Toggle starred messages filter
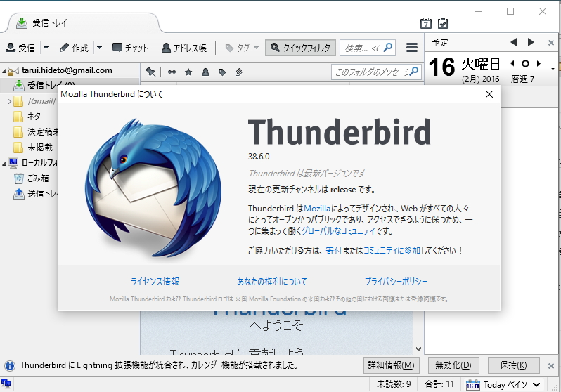This screenshot has width=561, height=392. 188,72
